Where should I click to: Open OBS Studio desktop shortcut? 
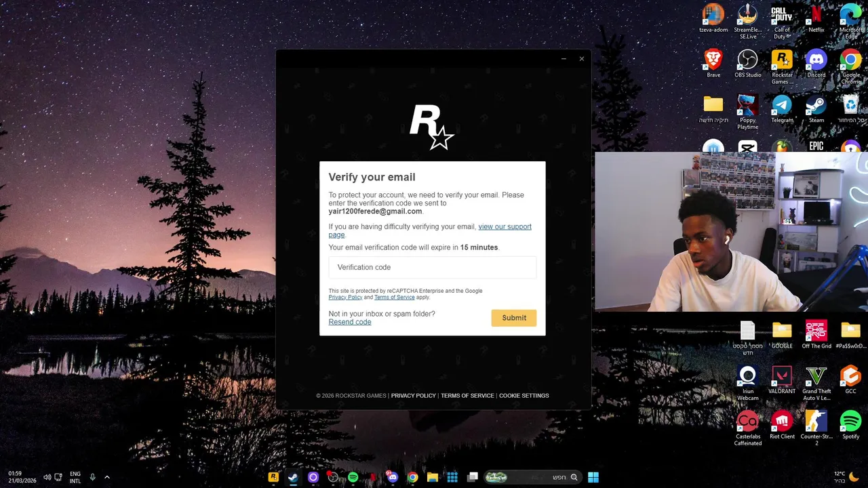click(x=748, y=64)
